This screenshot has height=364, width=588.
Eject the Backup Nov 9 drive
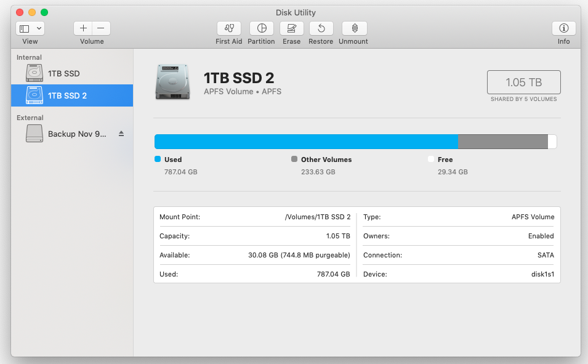point(121,134)
